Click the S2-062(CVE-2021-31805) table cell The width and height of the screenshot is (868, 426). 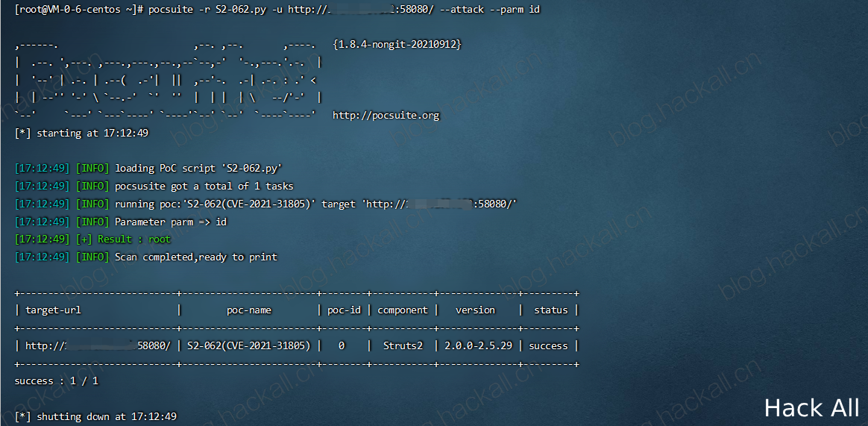(x=248, y=345)
